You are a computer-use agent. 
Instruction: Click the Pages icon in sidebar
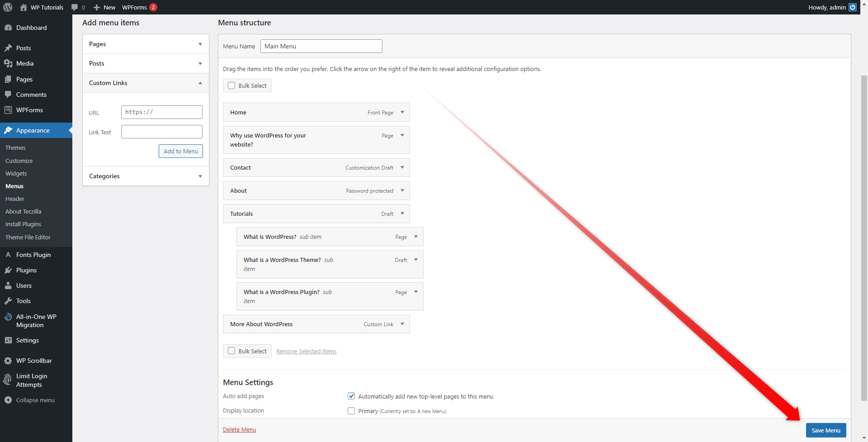click(8, 79)
